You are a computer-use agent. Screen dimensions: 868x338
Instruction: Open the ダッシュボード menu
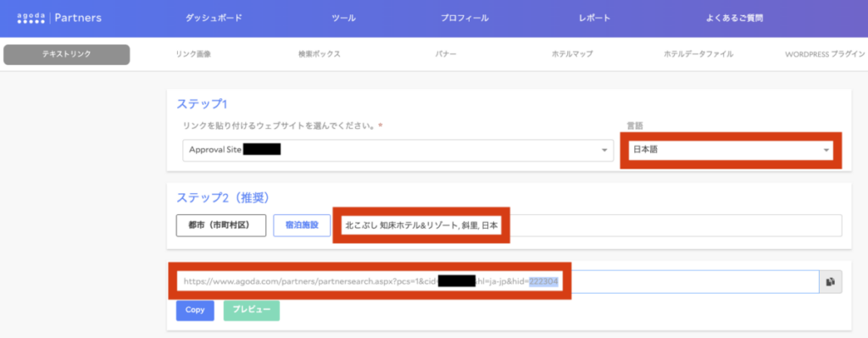[214, 19]
